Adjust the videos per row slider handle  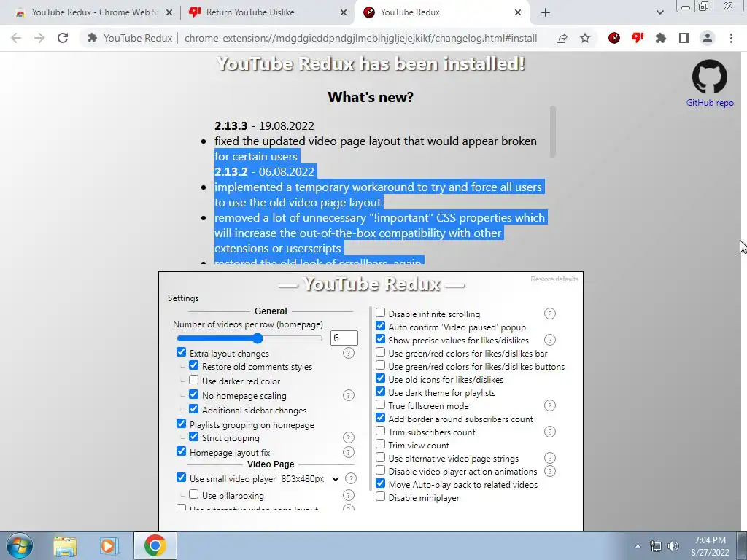pyautogui.click(x=258, y=338)
